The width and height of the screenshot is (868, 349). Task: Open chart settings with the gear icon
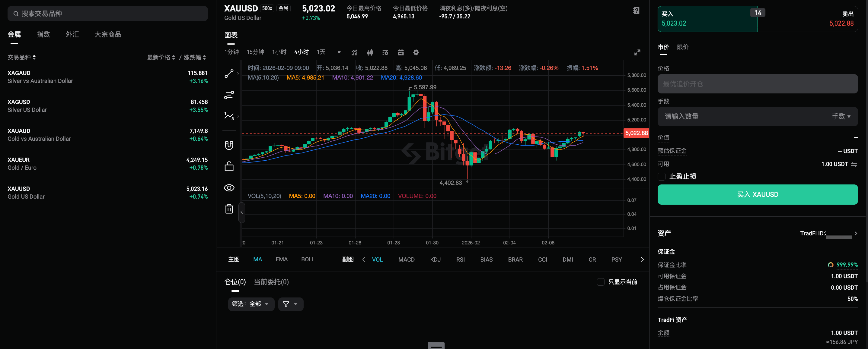tap(416, 52)
